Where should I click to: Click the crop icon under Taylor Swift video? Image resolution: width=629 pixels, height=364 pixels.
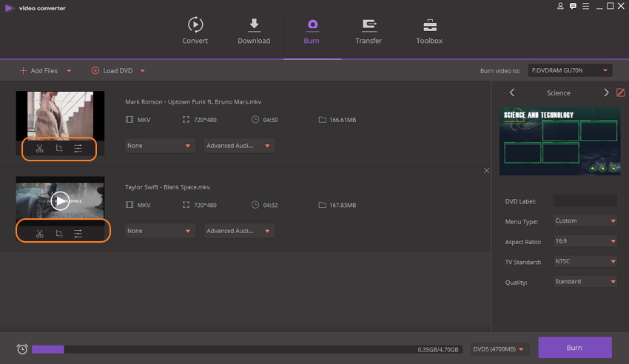tap(58, 234)
